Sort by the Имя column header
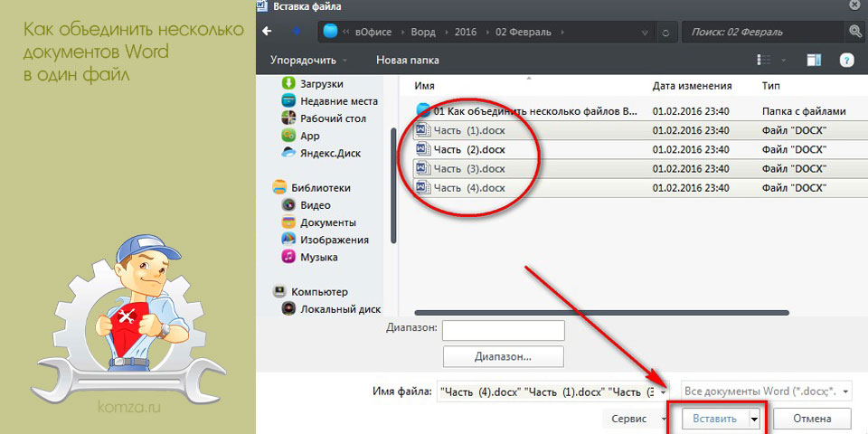 point(425,86)
